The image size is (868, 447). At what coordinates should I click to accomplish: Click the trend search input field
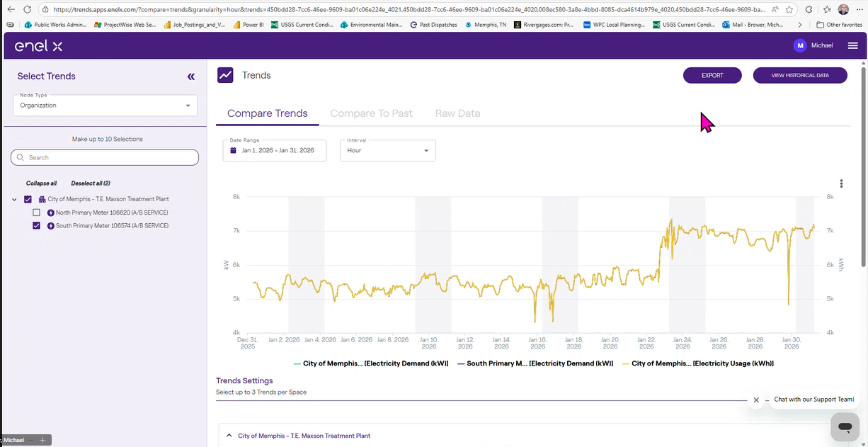105,157
